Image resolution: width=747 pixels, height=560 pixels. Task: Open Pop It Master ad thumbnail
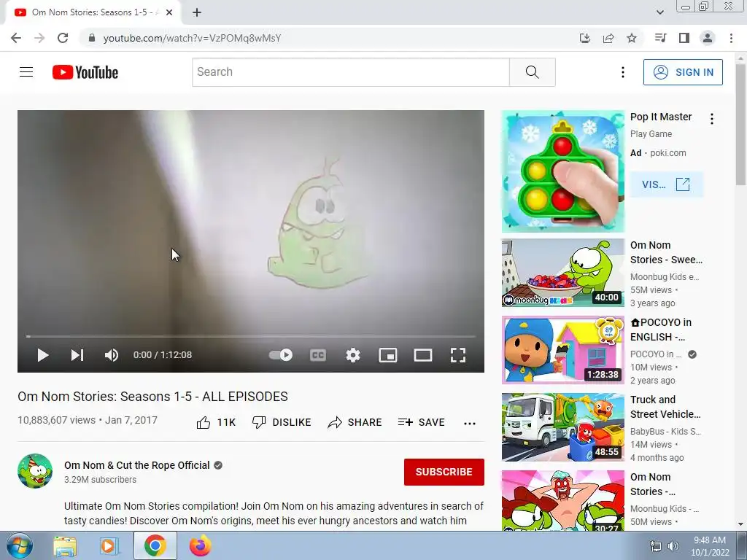[x=562, y=171]
